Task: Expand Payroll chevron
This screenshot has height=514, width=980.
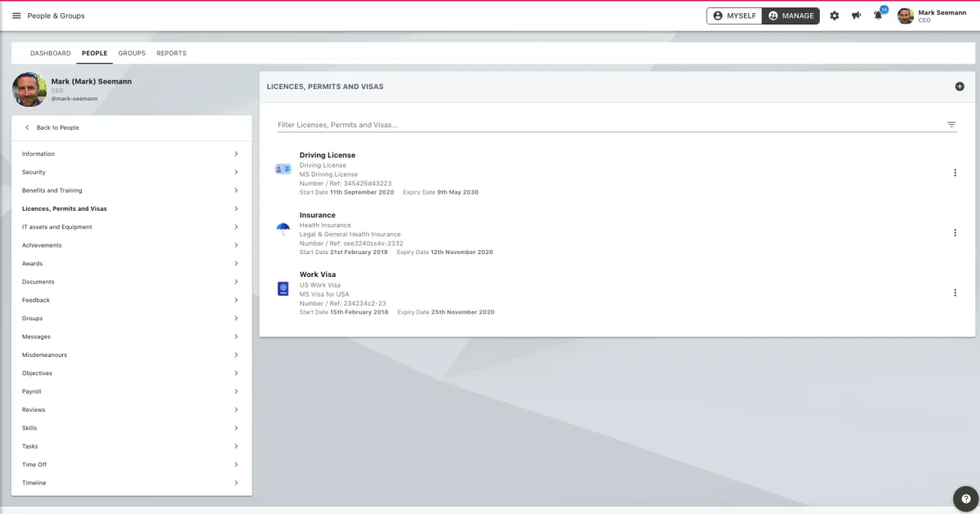Action: (236, 391)
